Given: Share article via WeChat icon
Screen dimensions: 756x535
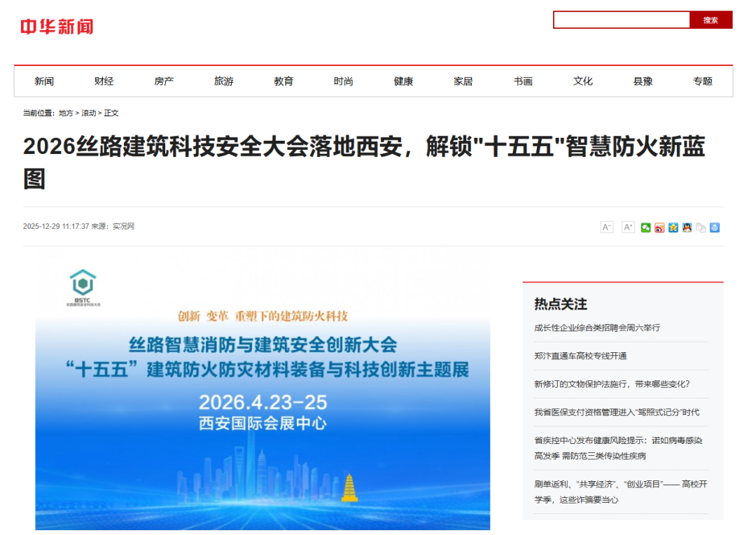Looking at the screenshot, I should [x=645, y=228].
